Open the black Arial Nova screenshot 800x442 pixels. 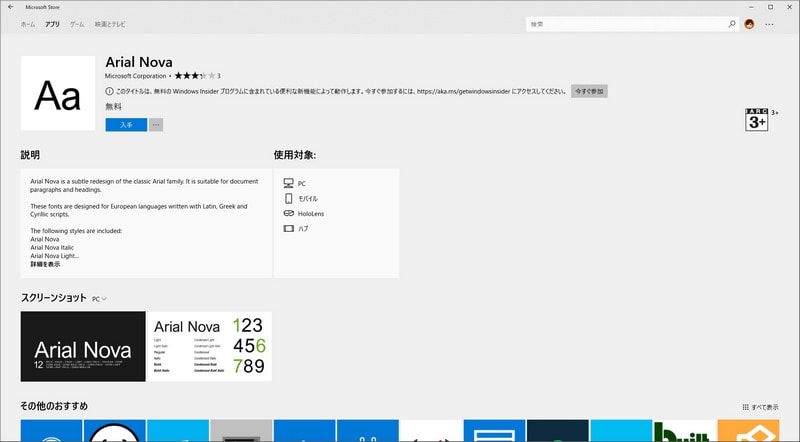coord(83,347)
